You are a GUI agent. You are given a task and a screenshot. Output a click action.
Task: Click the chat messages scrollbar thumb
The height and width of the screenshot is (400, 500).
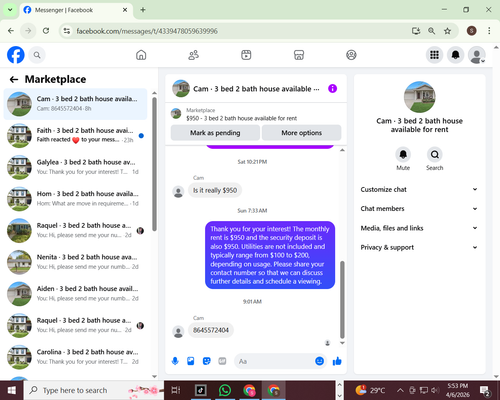pos(342,299)
